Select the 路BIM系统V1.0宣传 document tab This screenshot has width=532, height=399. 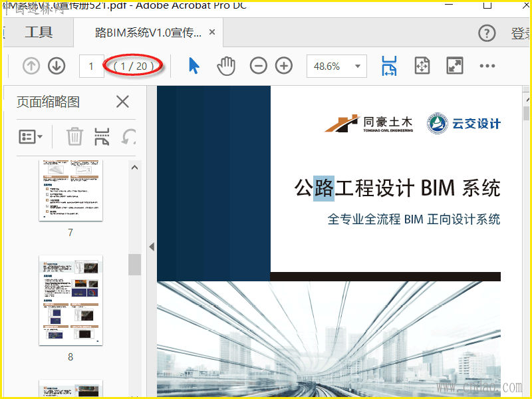pos(148,33)
